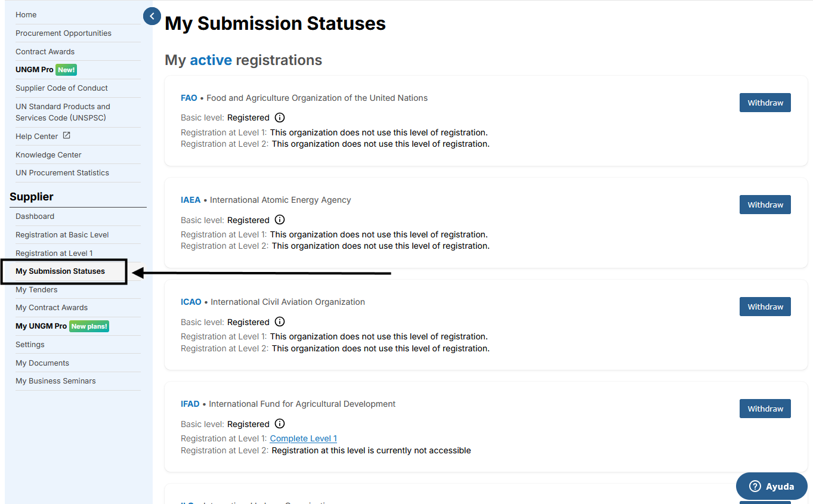Select My Tenders in the sidebar

pos(36,289)
